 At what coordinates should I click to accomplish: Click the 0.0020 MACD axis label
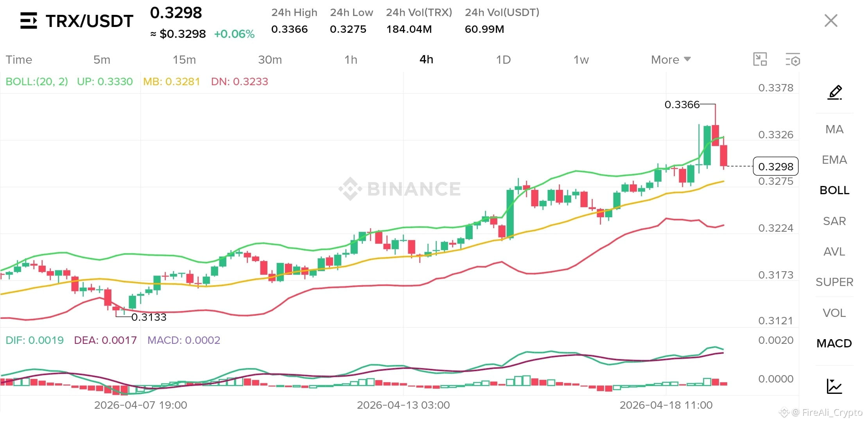point(776,340)
